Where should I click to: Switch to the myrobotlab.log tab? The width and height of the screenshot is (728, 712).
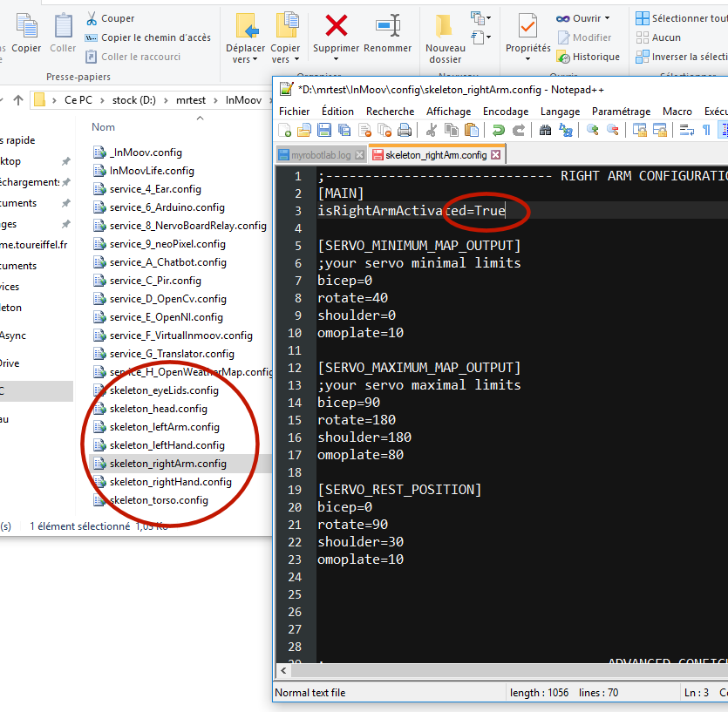321,155
